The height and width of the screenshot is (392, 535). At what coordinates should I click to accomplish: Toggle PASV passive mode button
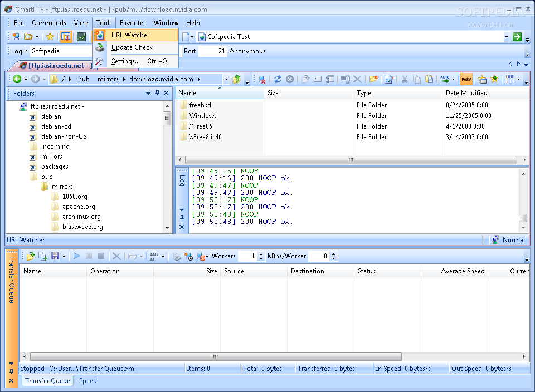pos(466,79)
